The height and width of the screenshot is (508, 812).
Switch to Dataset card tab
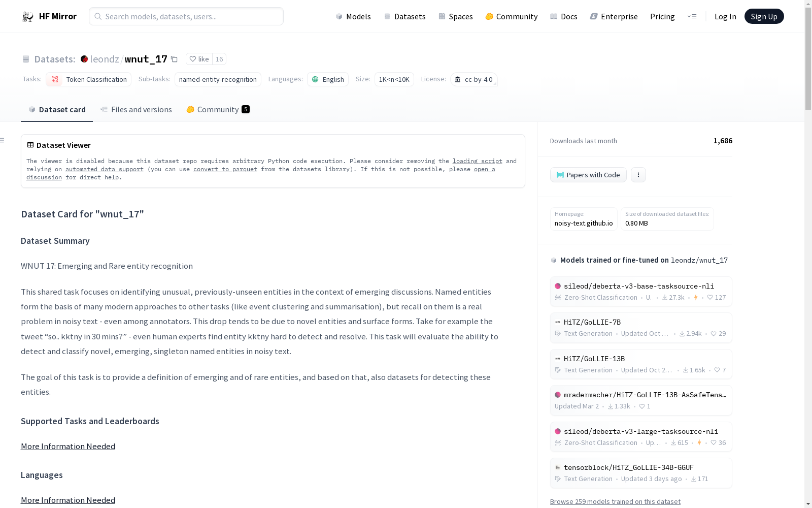[57, 109]
